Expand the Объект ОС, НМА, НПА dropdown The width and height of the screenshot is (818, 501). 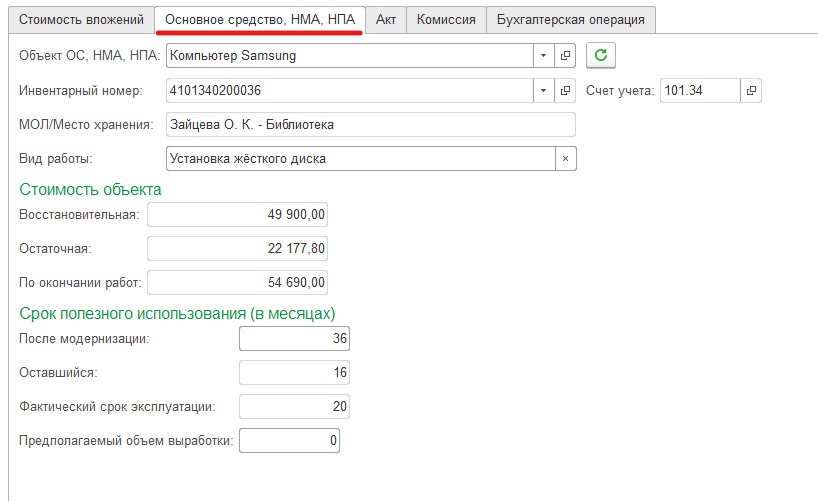(x=544, y=56)
